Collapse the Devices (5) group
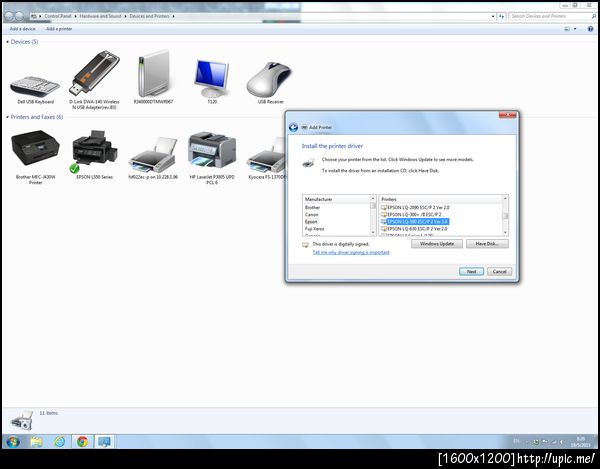 pos(7,42)
